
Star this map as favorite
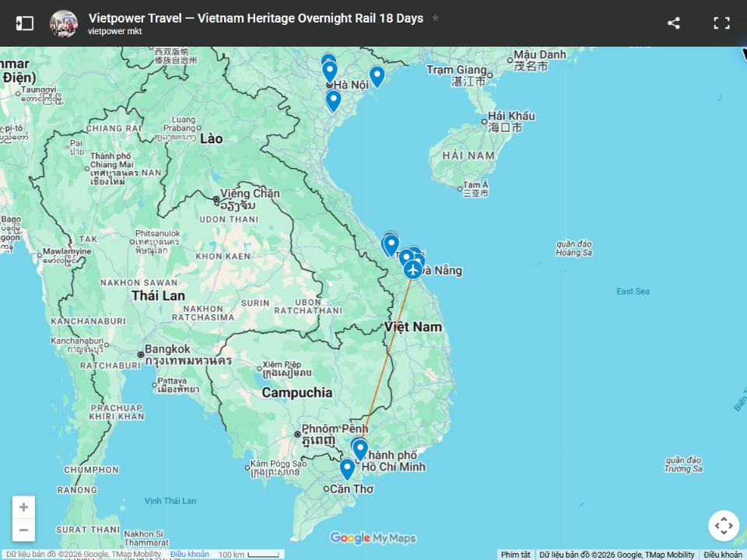pyautogui.click(x=435, y=18)
